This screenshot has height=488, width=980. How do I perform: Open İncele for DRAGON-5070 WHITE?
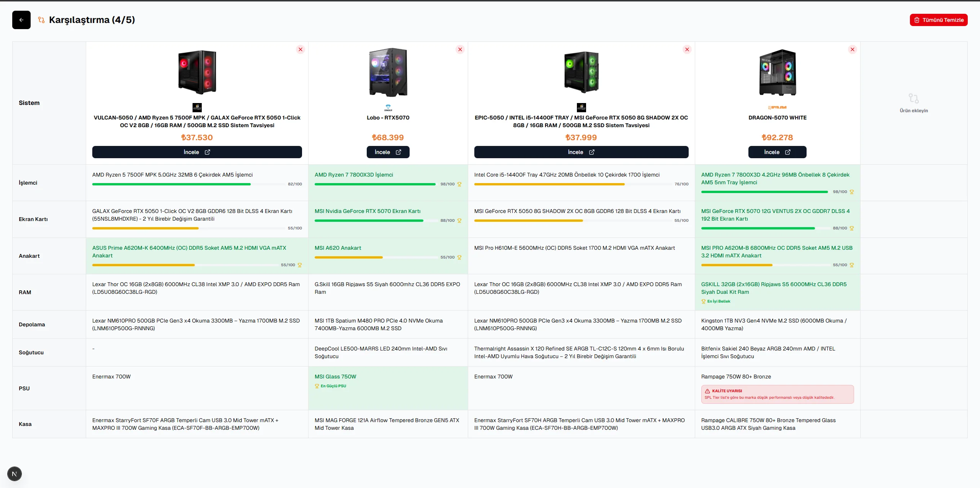[x=777, y=152]
